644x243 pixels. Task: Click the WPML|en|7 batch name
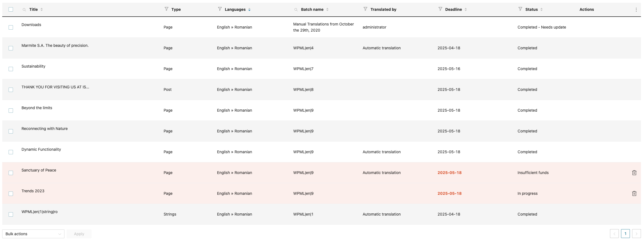tap(303, 69)
